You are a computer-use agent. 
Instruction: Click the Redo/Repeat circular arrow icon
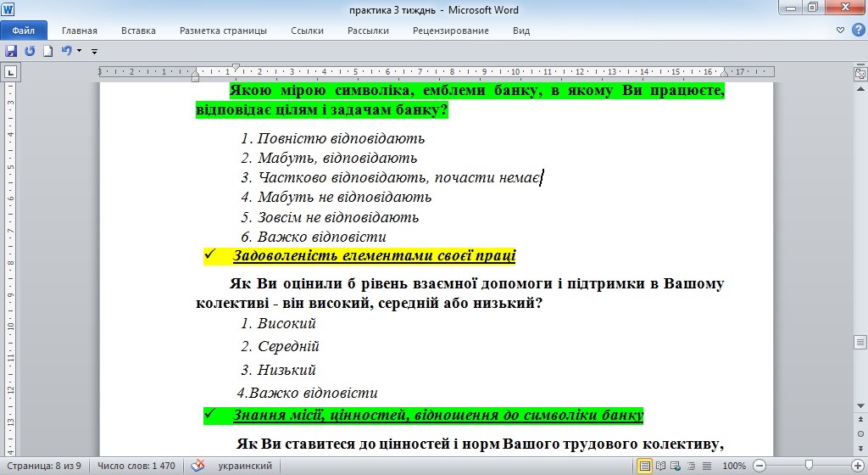[30, 51]
